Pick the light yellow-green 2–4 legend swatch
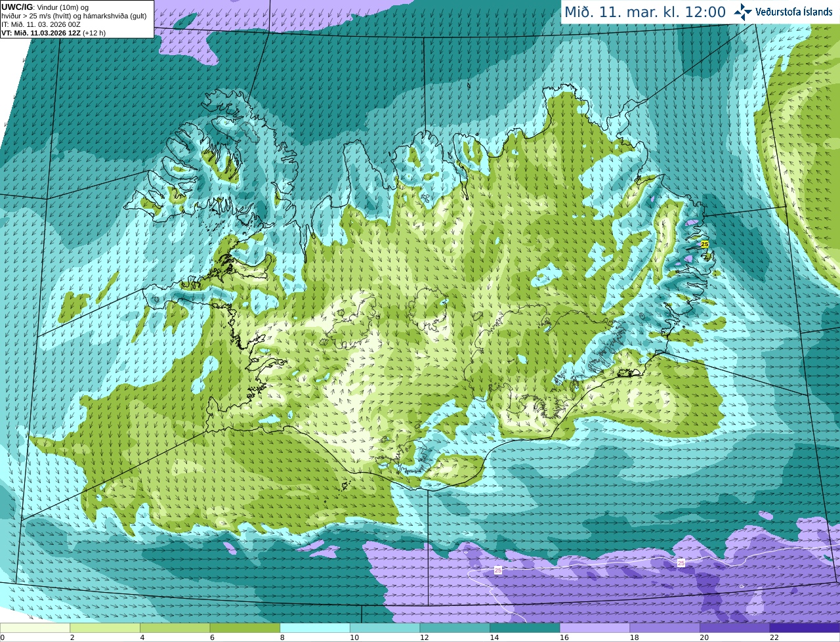Screen dimensions: 840x642 click(x=105, y=628)
